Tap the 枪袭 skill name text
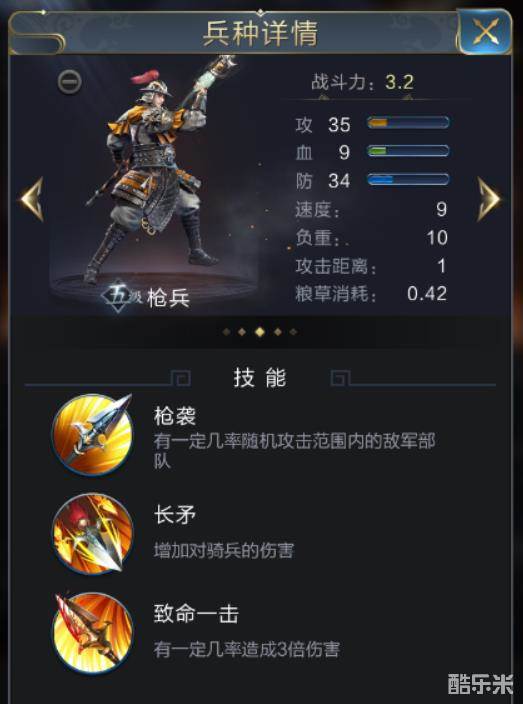Viewport: 523px width, 704px height. [x=175, y=417]
